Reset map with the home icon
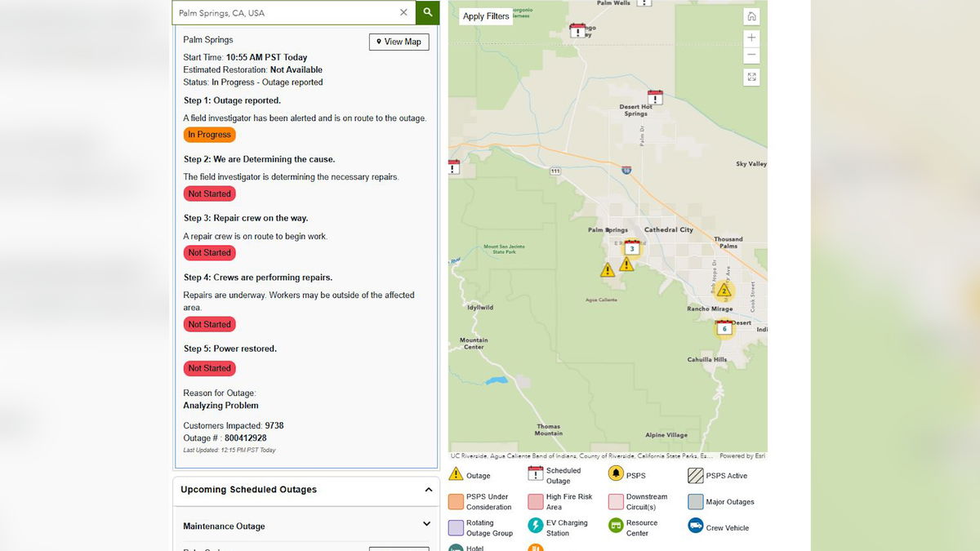The width and height of the screenshot is (980, 551). [x=751, y=16]
